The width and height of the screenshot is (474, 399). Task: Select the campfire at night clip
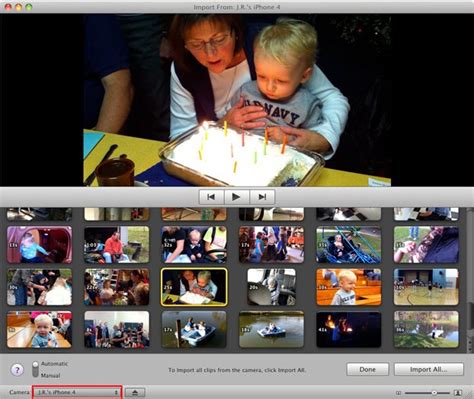(x=349, y=329)
